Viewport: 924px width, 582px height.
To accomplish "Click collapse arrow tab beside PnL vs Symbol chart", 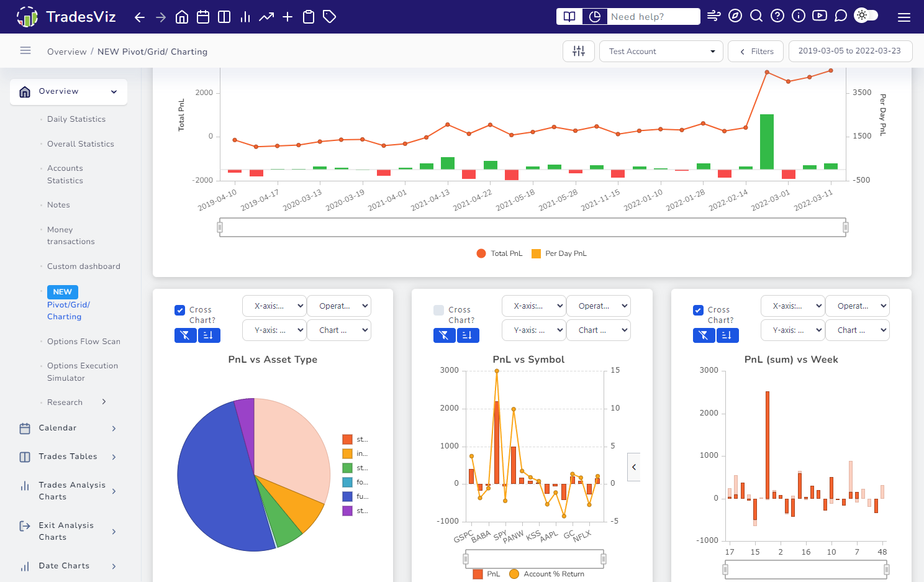I will (634, 467).
